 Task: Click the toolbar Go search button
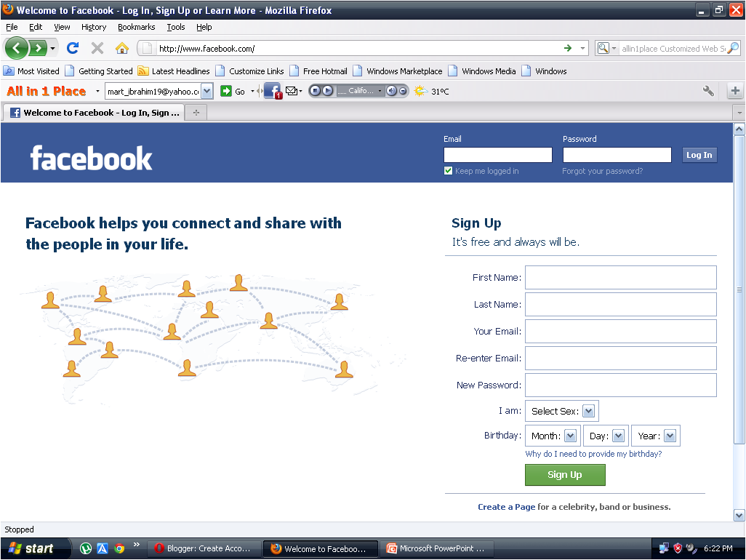pos(233,92)
